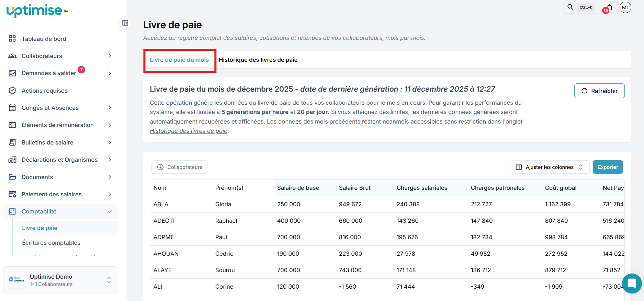
Task: Click the Bulletins de salaire receipt icon
Action: [x=12, y=142]
